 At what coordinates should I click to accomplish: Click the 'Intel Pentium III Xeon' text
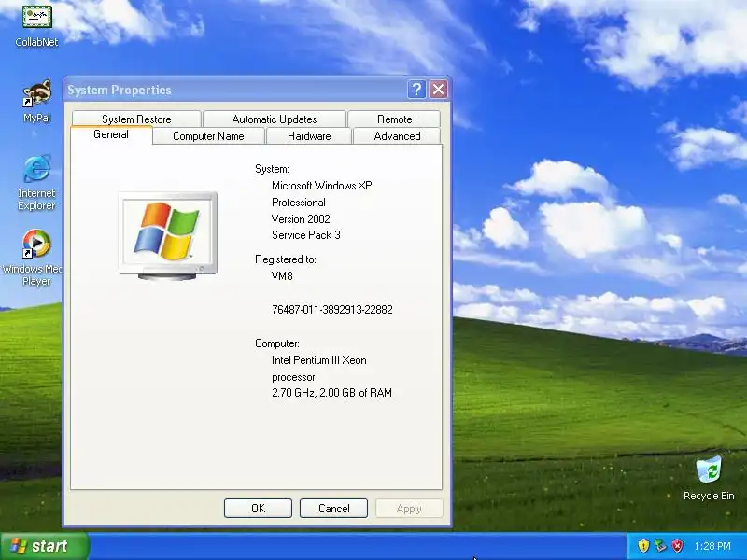[318, 360]
